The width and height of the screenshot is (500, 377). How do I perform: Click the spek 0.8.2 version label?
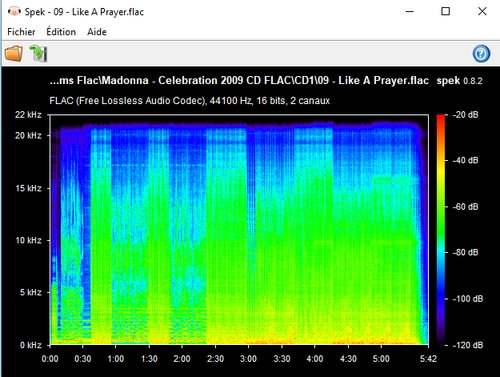pos(459,81)
